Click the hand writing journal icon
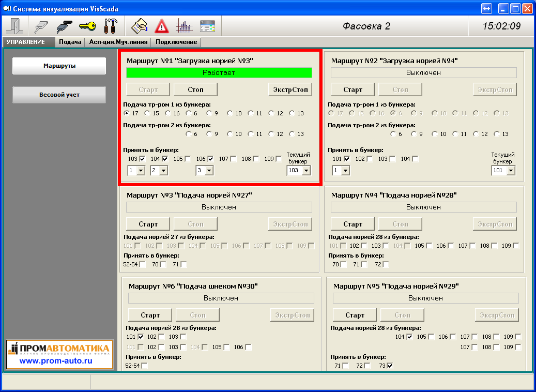 [x=140, y=26]
